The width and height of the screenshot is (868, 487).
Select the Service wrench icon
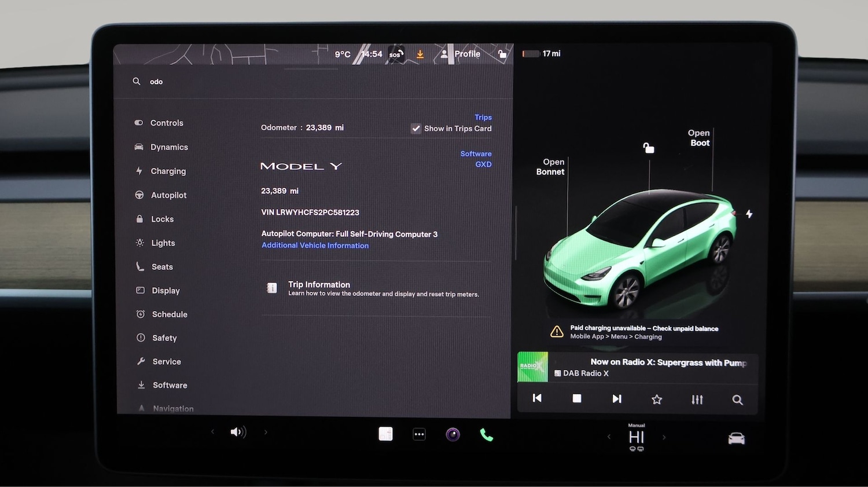click(139, 361)
